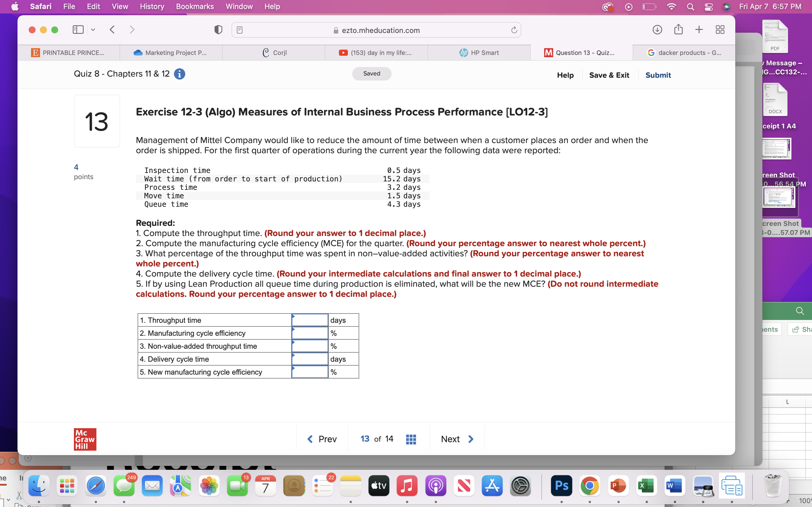Click the info icon next to Quiz 8

coord(180,74)
